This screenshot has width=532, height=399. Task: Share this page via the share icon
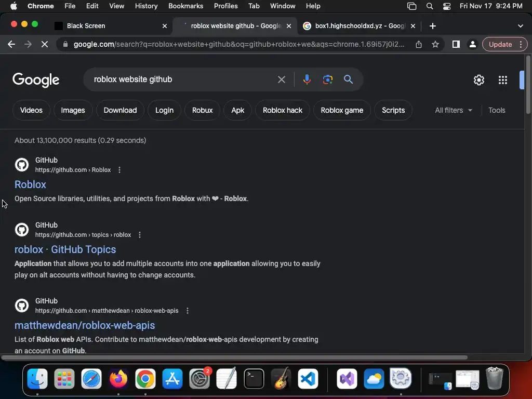[419, 45]
